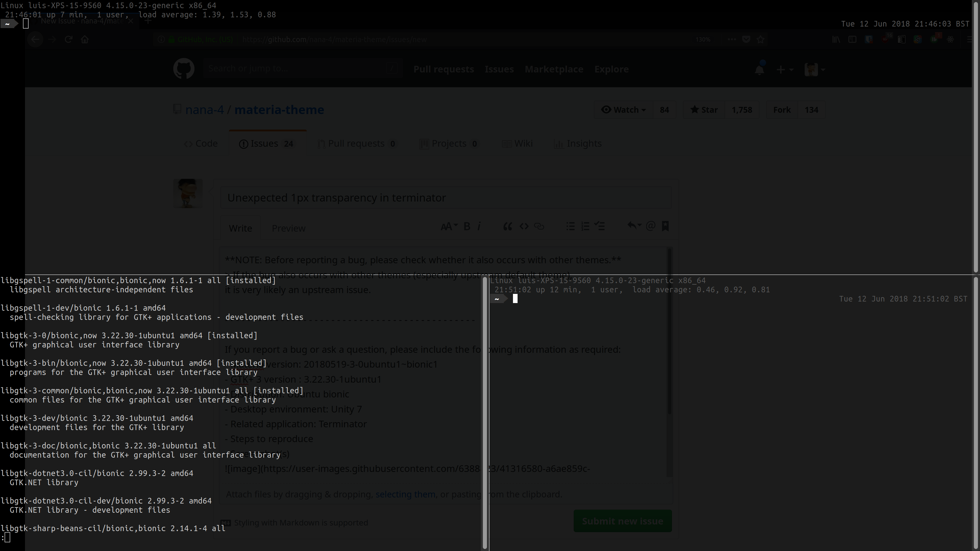The height and width of the screenshot is (551, 980).
Task: Open a new Firefox tab with plus
Action: click(x=148, y=21)
